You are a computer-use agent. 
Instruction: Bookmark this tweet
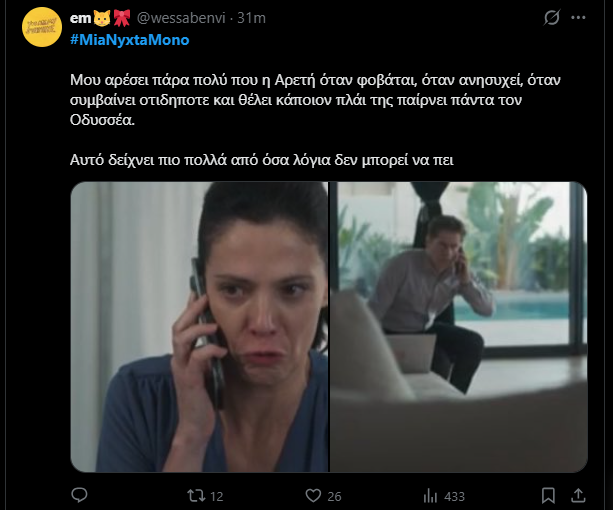546,494
